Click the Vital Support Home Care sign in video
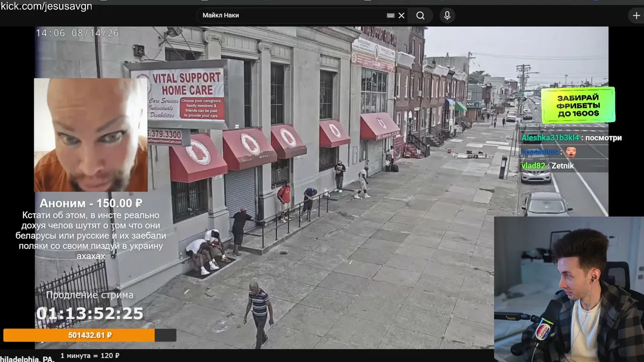 [178, 94]
